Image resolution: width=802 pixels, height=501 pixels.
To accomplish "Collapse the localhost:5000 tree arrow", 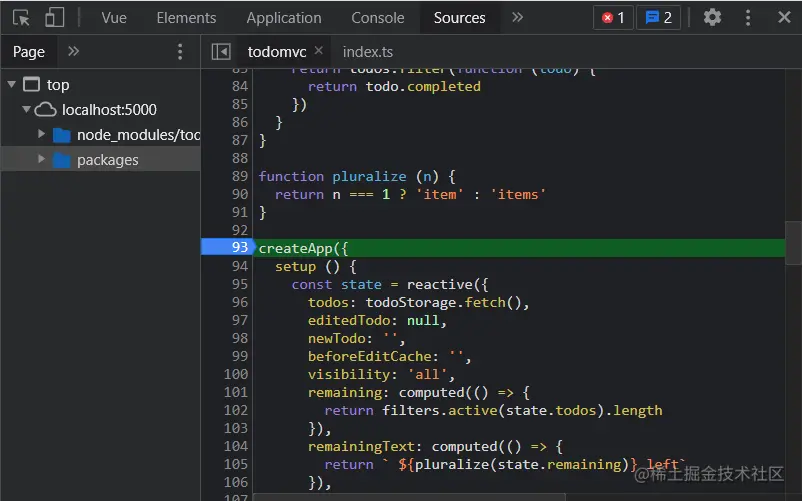I will coord(26,109).
